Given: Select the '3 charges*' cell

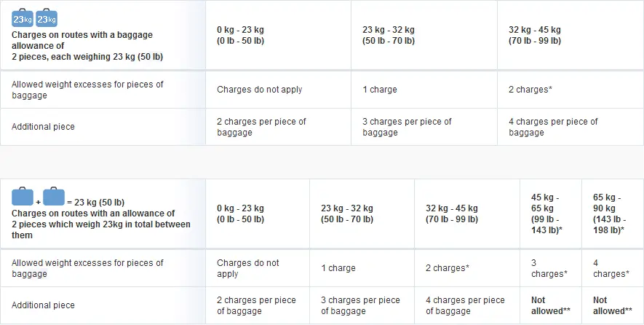Looking at the screenshot, I should [x=549, y=268].
